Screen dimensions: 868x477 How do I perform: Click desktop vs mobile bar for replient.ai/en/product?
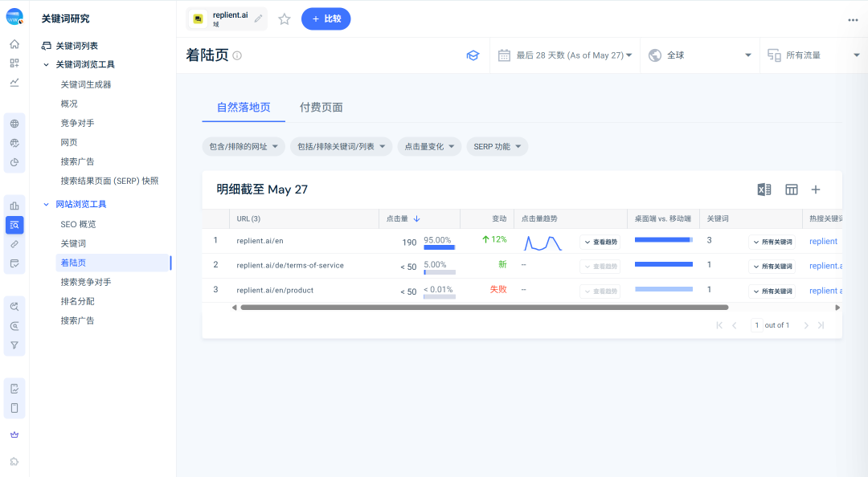point(664,289)
